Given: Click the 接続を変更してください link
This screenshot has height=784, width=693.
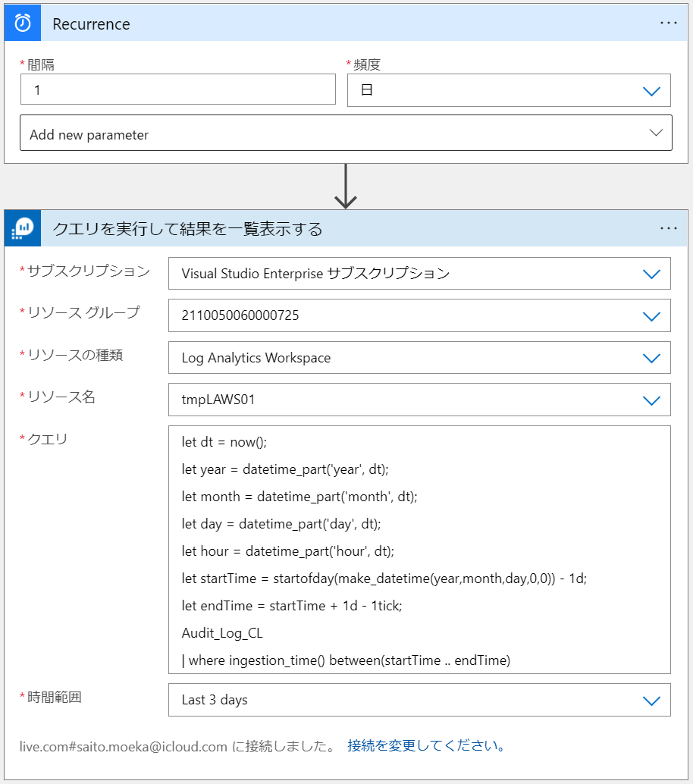Looking at the screenshot, I should click(426, 745).
